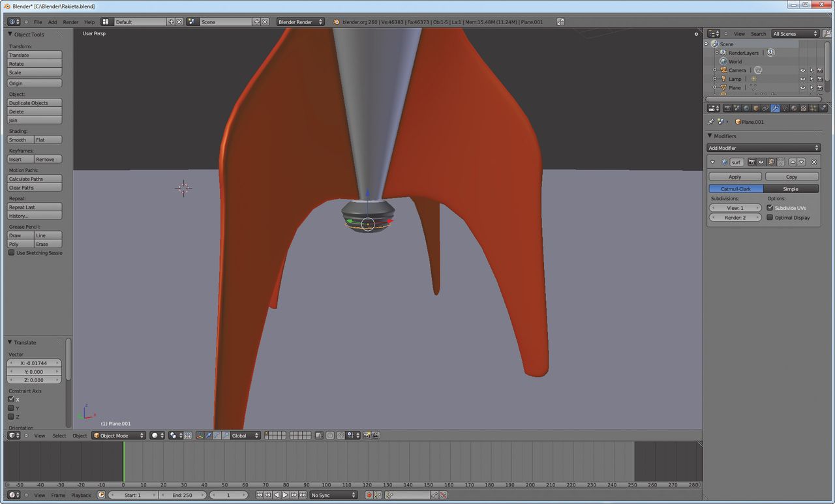
Task: Open the Modifiers wrench tab icon
Action: click(775, 108)
